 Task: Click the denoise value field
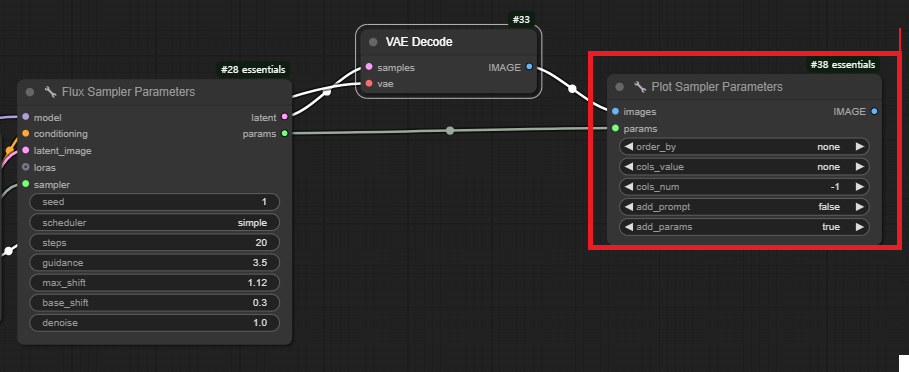pos(154,323)
